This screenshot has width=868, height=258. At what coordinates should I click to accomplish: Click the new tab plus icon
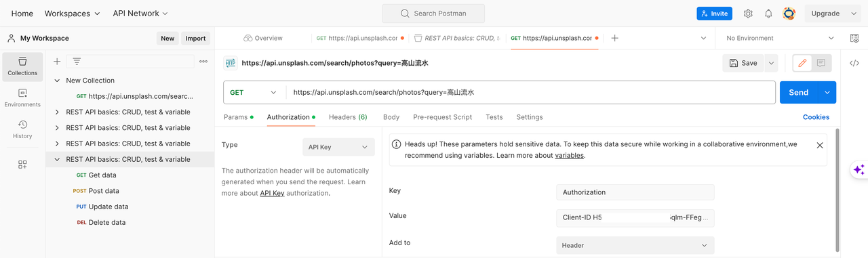tap(614, 39)
